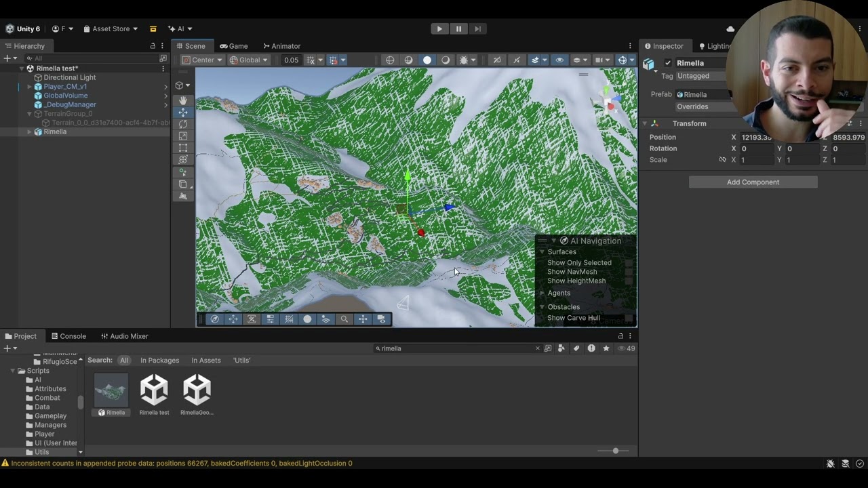
Task: Click search by label tag icon
Action: pyautogui.click(x=576, y=348)
